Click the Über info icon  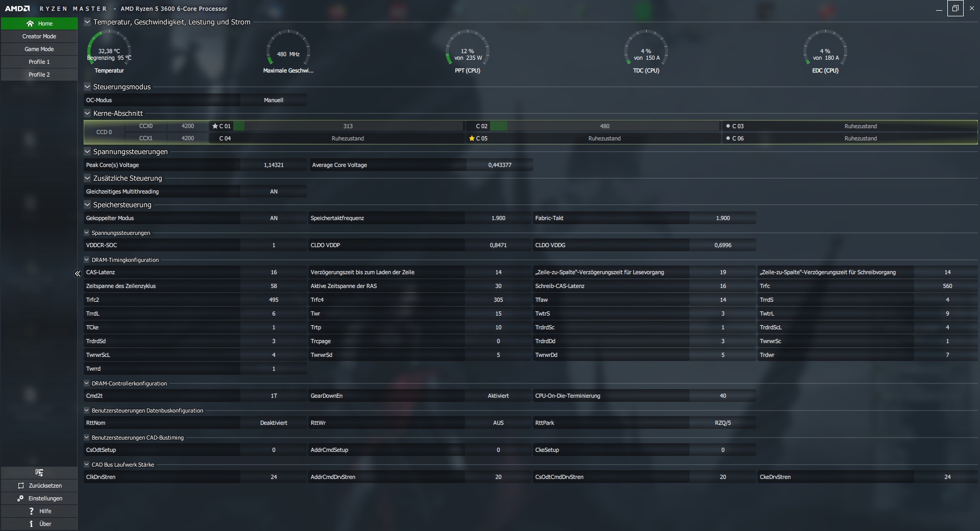click(31, 524)
